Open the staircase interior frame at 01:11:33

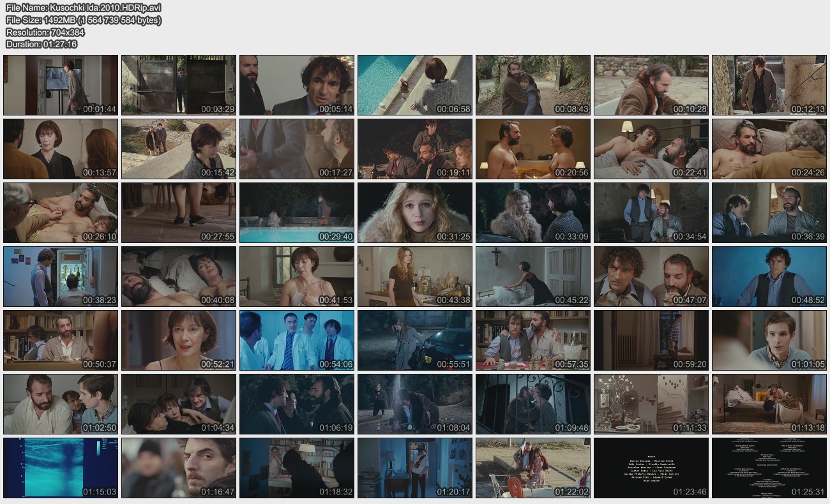(651, 404)
